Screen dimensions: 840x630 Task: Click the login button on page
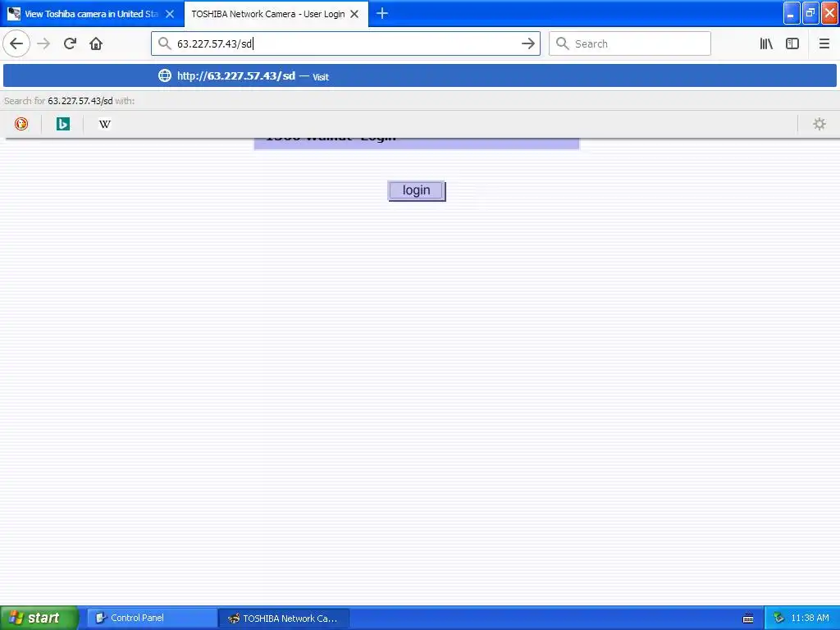click(x=416, y=190)
